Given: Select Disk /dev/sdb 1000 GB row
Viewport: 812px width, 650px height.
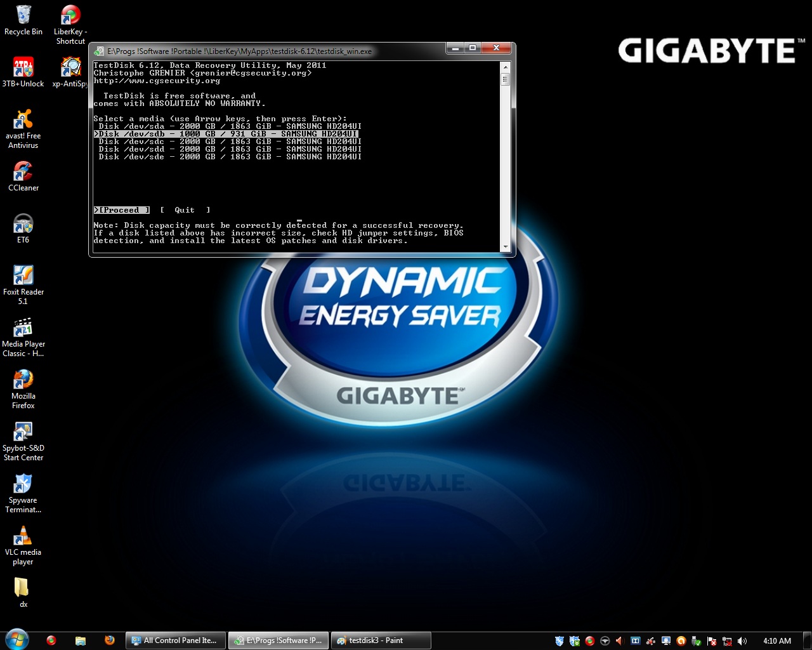Looking at the screenshot, I should pyautogui.click(x=226, y=134).
